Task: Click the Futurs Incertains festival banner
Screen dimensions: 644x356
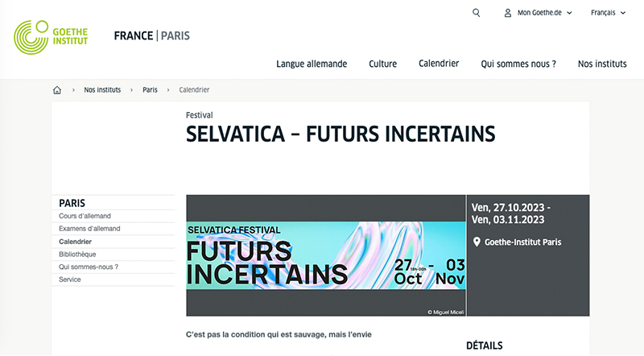Action: click(x=326, y=255)
